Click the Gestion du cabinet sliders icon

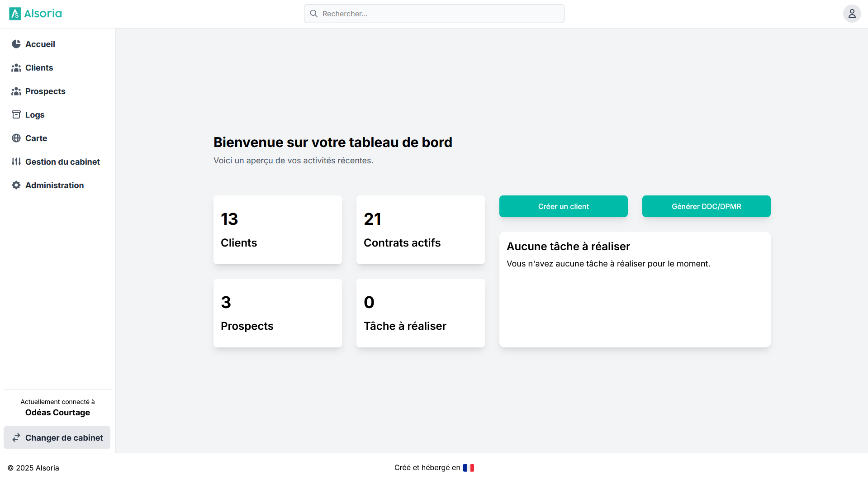tap(16, 162)
